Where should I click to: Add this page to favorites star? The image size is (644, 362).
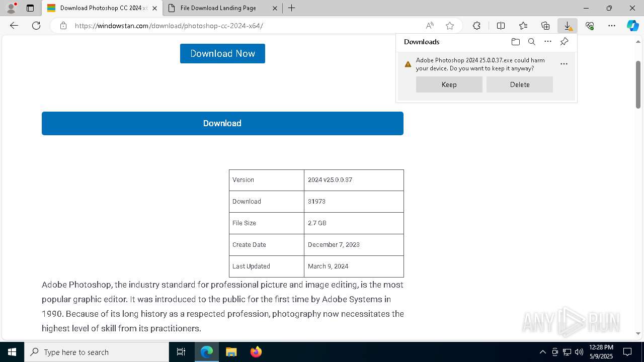click(x=450, y=26)
